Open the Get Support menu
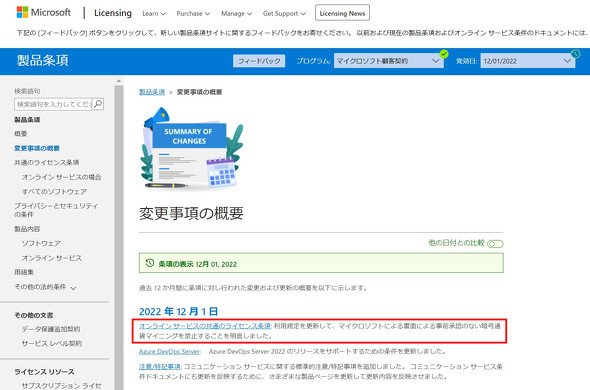 tap(284, 14)
